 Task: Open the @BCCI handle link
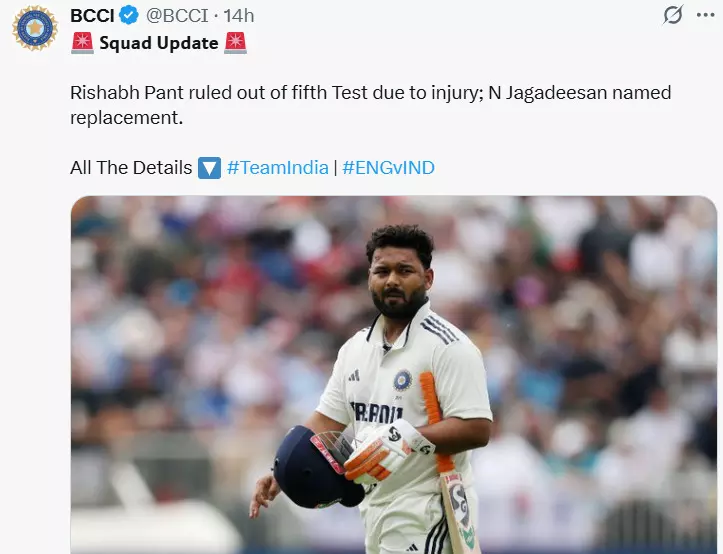(x=177, y=16)
